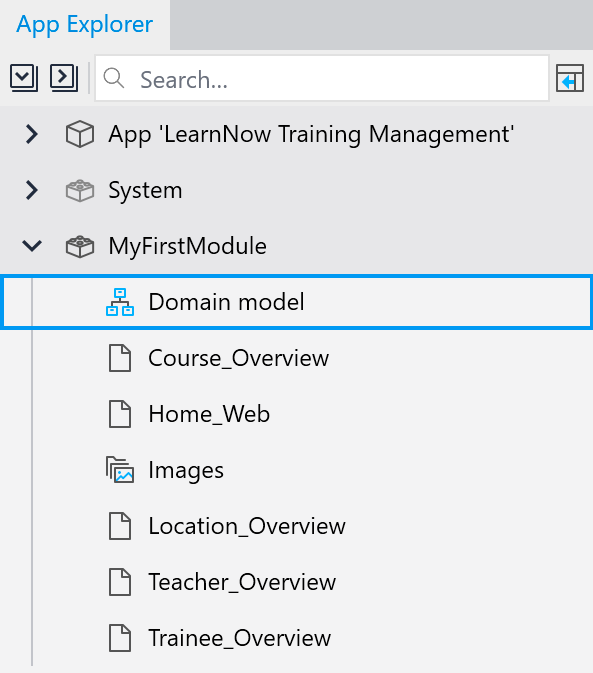This screenshot has height=673, width=593.
Task: Open the Images collection
Action: [186, 470]
